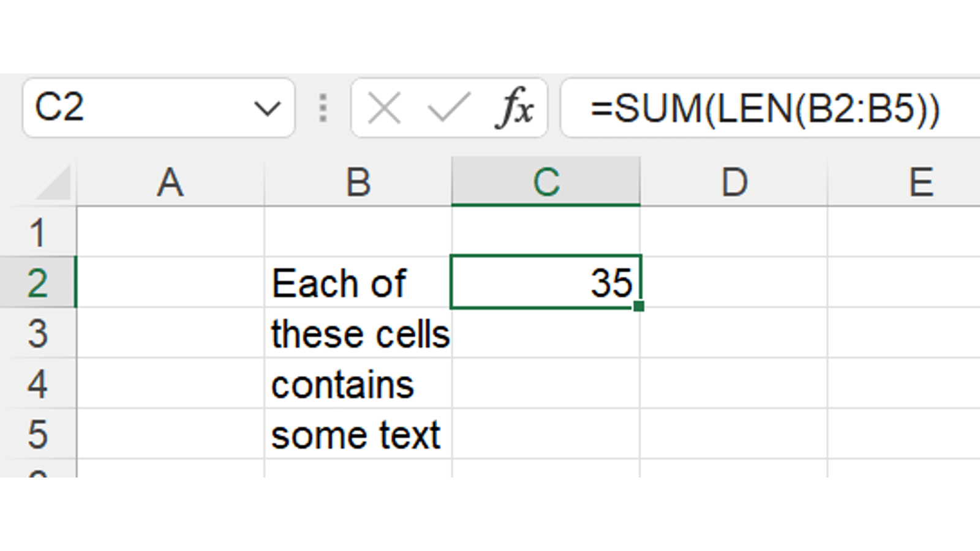Select row 1 header

(x=38, y=233)
